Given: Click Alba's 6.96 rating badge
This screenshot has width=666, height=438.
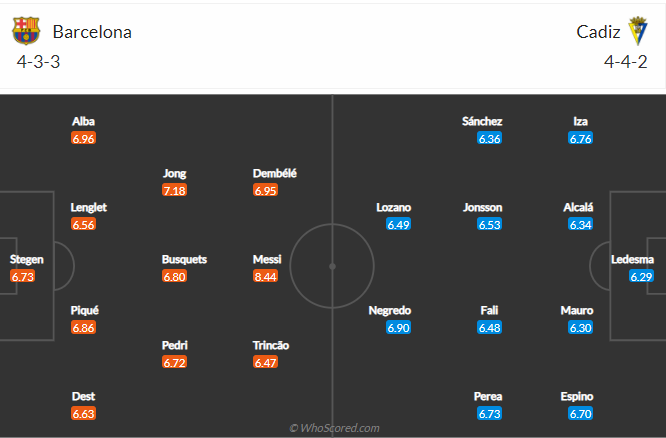Looking at the screenshot, I should pos(83,138).
